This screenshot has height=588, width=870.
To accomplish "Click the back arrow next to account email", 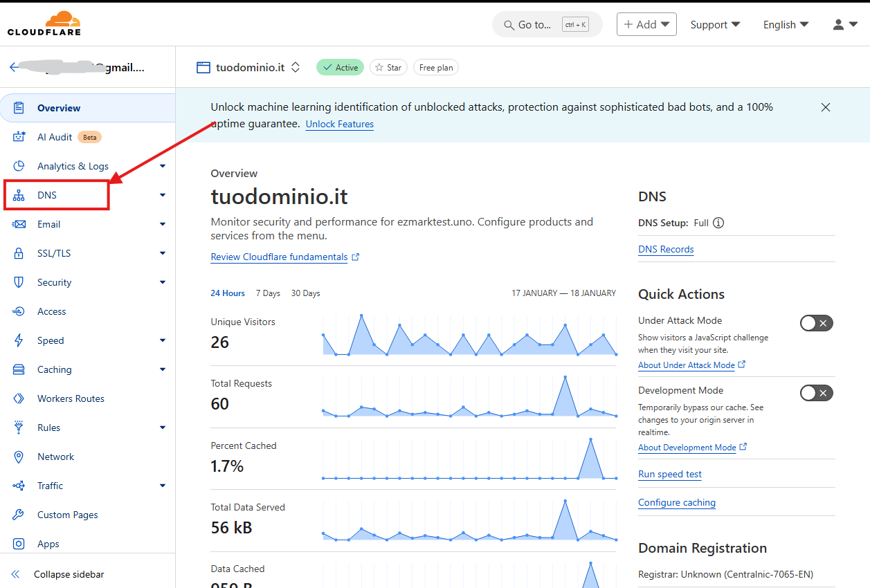I will [x=15, y=67].
